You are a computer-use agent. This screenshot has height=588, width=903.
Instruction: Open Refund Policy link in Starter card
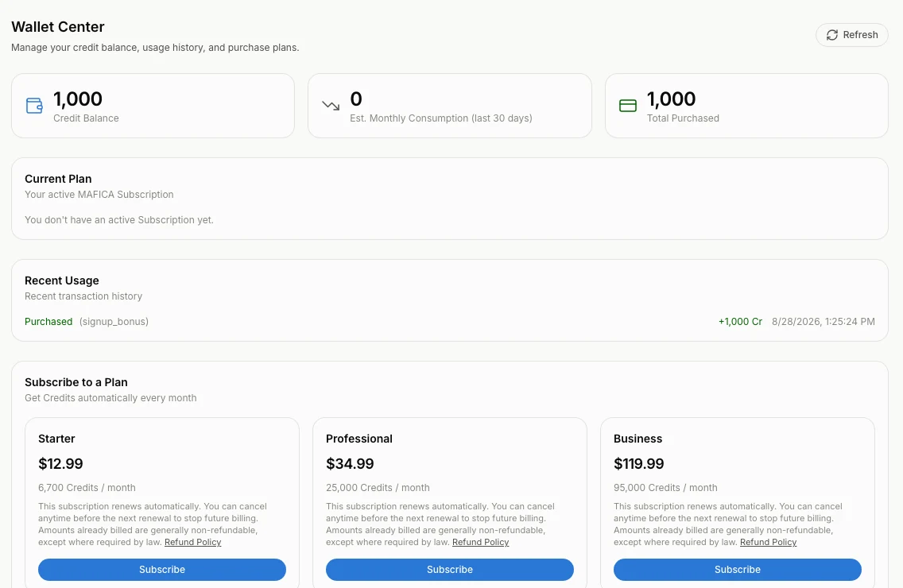[193, 542]
